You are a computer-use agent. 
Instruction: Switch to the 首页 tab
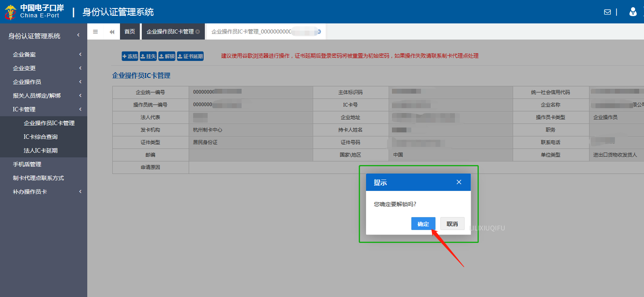coord(130,31)
